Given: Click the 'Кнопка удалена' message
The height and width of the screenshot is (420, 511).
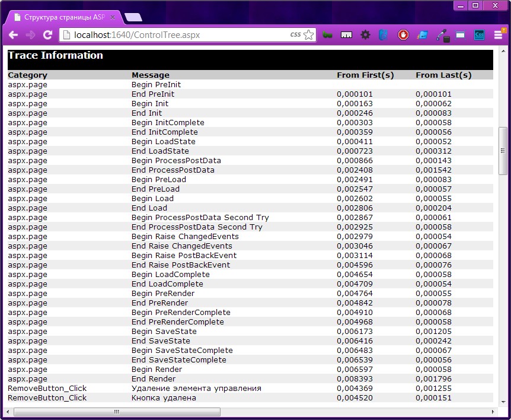Looking at the screenshot, I should [x=164, y=398].
